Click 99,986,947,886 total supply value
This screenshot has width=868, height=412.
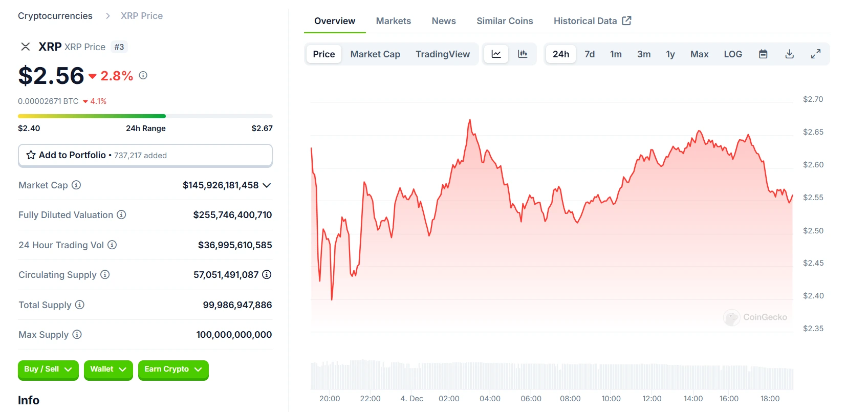coord(237,305)
